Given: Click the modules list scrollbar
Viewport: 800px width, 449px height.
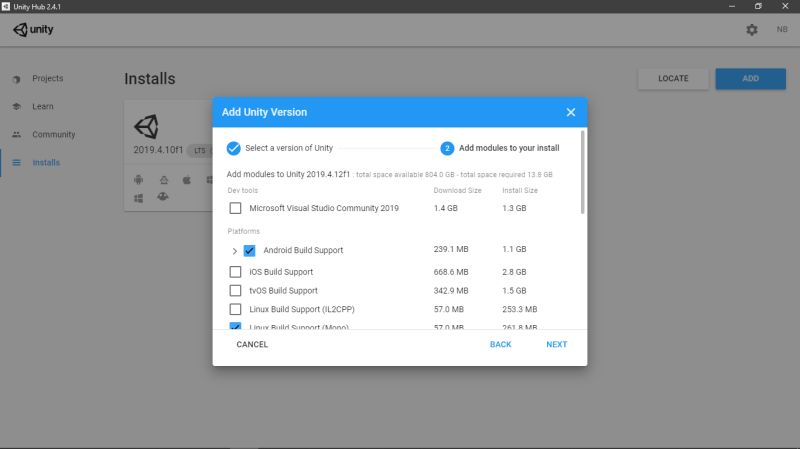Looking at the screenshot, I should coord(583,172).
